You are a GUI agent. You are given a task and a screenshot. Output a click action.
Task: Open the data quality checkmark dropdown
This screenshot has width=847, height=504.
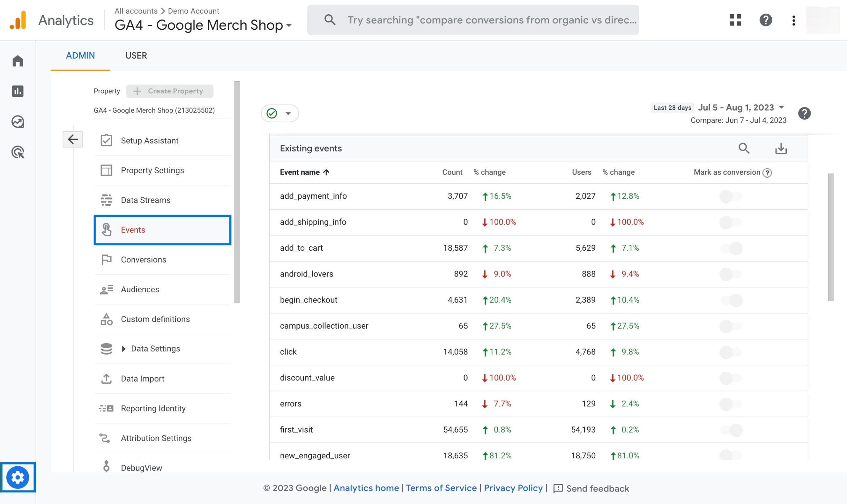coord(280,113)
